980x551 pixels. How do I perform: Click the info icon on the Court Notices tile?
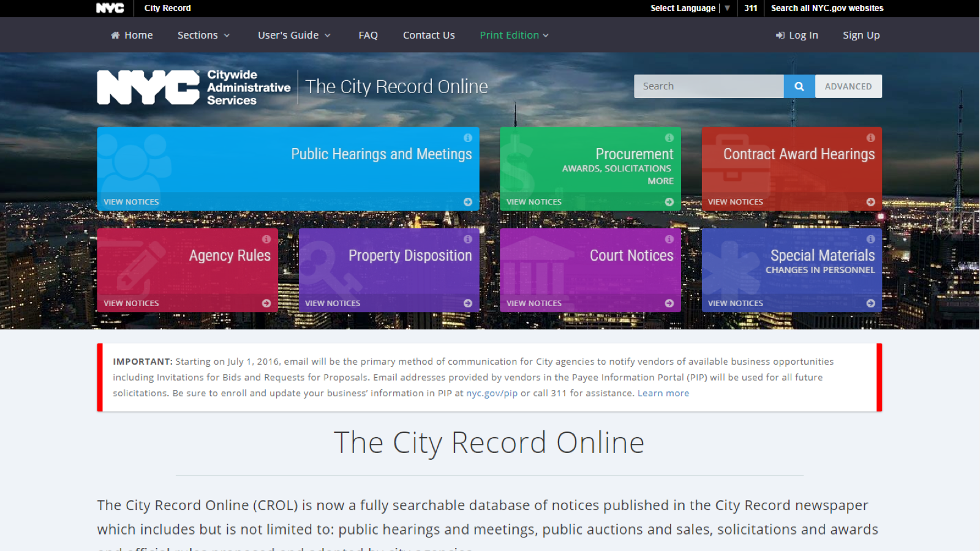click(x=668, y=239)
